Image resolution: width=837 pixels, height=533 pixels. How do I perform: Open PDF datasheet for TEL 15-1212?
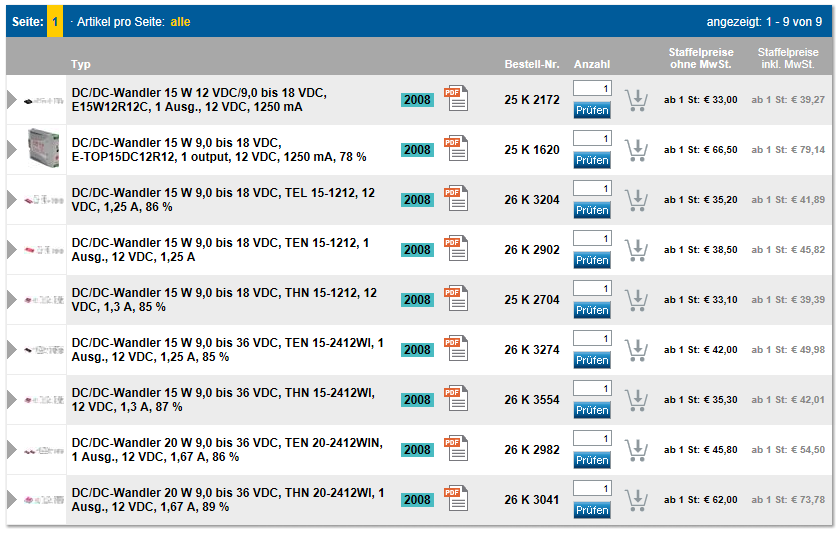(456, 198)
